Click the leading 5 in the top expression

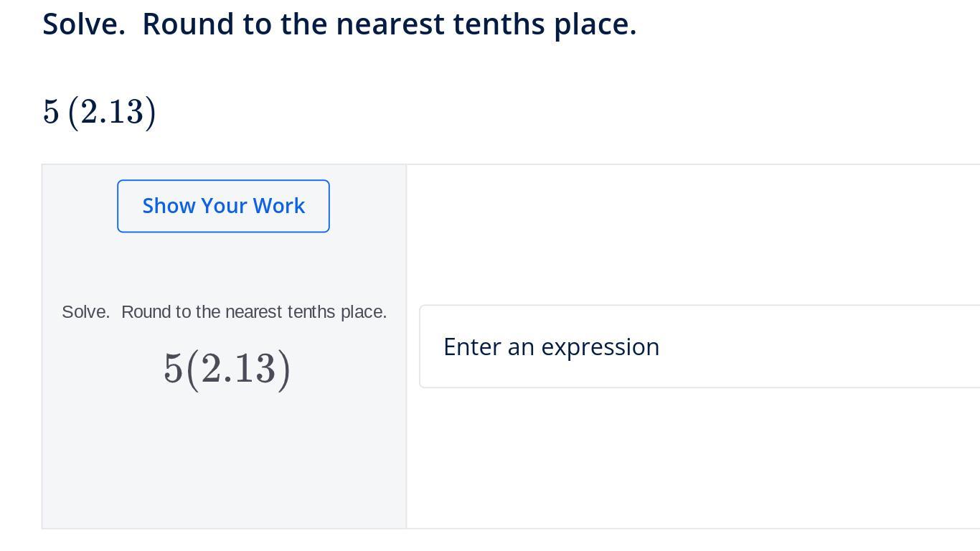50,112
